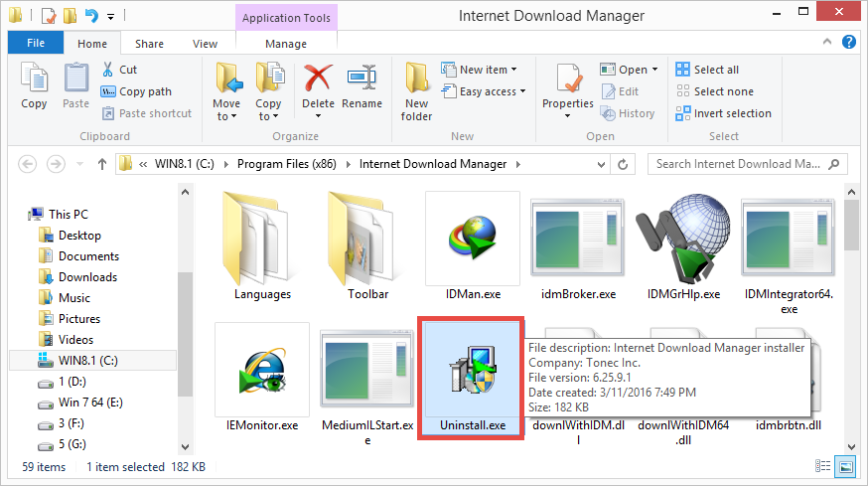
Task: Click the navigation pane scroll down arrow
Action: point(185,446)
